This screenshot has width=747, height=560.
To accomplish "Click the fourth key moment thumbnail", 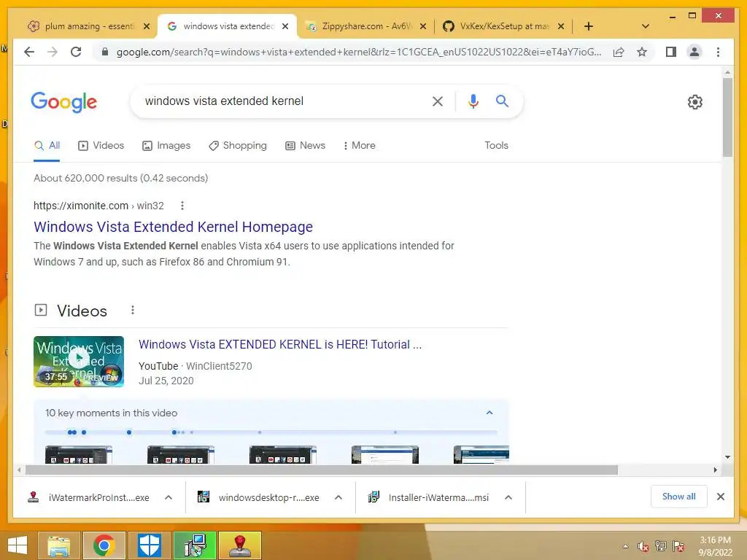I will [385, 454].
